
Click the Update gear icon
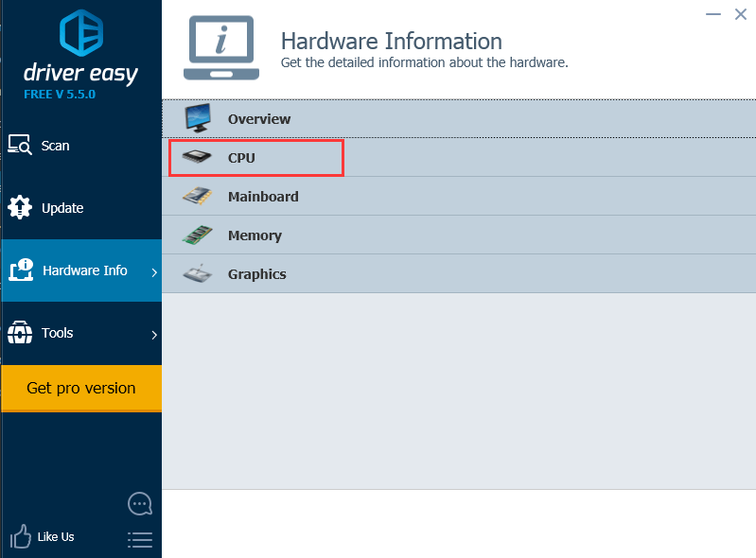(x=20, y=207)
